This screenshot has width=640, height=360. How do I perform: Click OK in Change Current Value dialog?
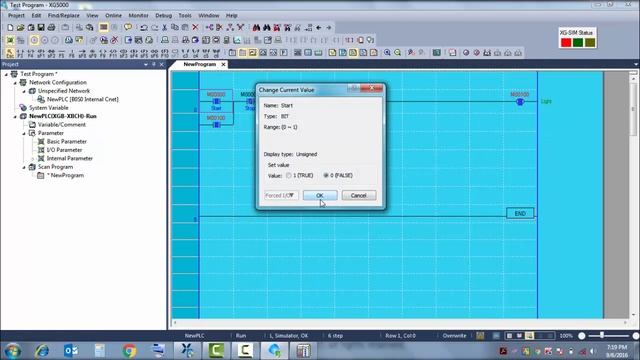click(x=320, y=196)
